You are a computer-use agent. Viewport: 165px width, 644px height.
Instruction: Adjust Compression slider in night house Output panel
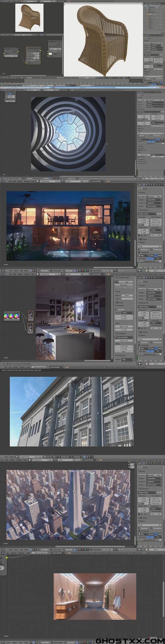click(x=150, y=261)
